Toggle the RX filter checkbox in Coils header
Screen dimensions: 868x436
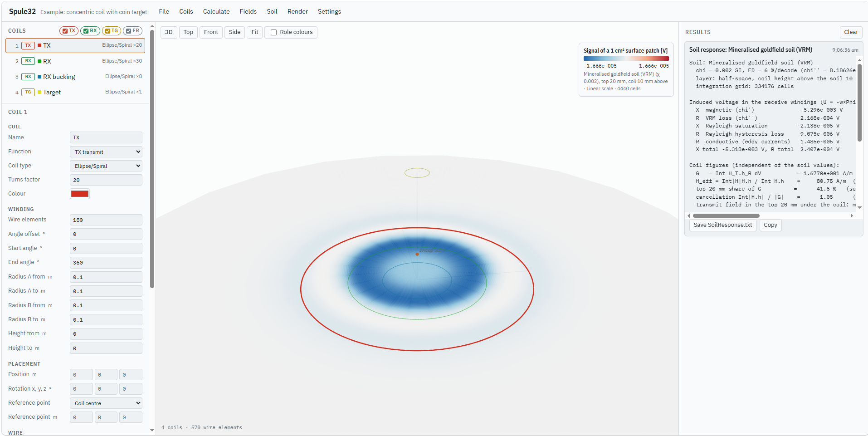pos(86,31)
